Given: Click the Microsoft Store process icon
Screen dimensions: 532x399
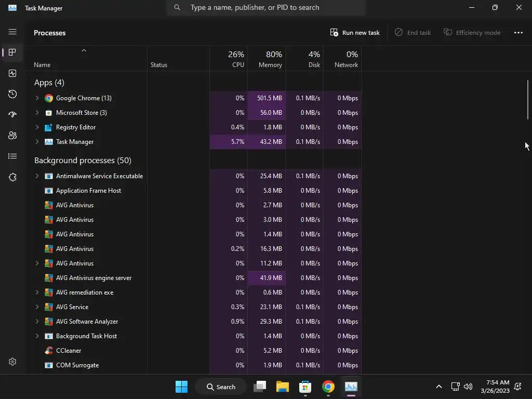Looking at the screenshot, I should point(49,113).
